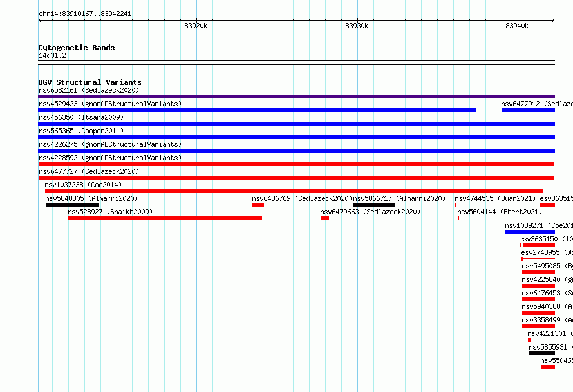This screenshot has height=392, width=573.
Task: Click the blue nsv4529423 variant bar
Action: pos(258,110)
